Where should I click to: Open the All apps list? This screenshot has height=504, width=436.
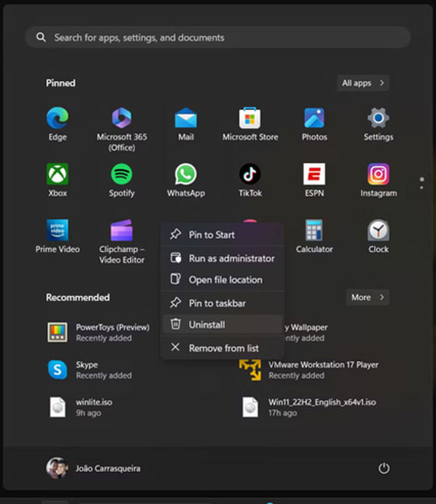tap(363, 83)
